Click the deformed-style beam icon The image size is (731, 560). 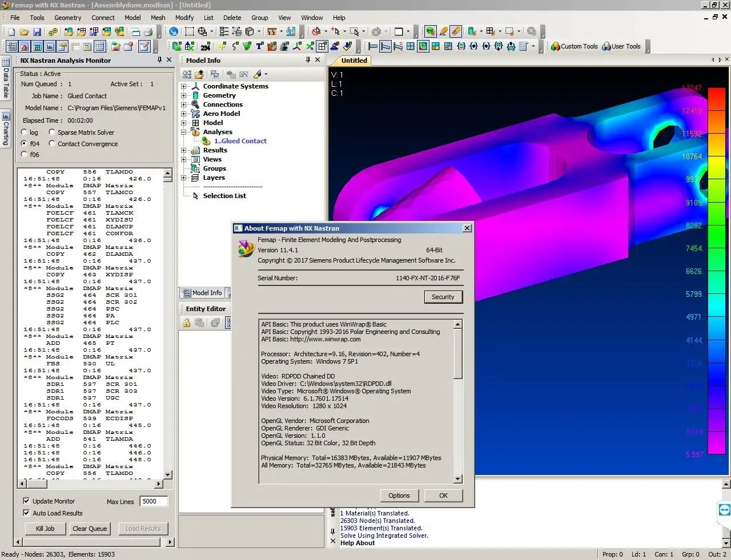pyautogui.click(x=385, y=47)
